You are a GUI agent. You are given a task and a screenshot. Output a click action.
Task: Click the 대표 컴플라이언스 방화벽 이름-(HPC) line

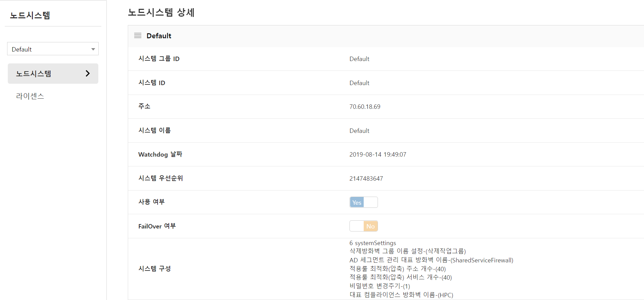click(401, 295)
